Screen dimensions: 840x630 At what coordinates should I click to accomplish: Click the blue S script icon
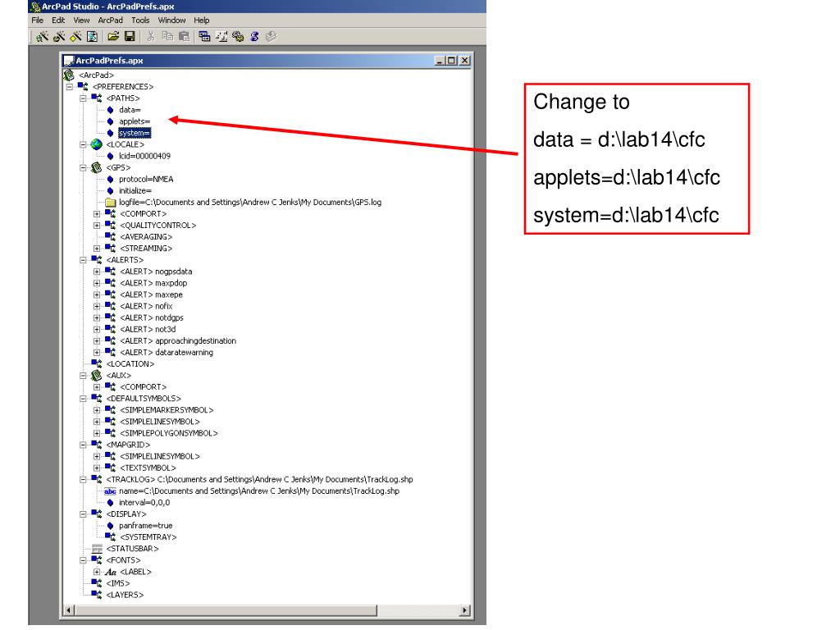tap(254, 36)
